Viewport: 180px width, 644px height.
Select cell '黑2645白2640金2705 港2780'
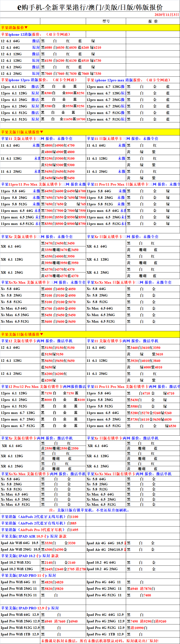(63, 569)
